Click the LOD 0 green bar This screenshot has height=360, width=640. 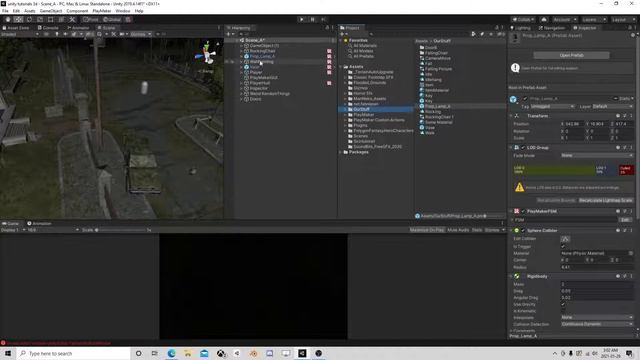tap(553, 170)
